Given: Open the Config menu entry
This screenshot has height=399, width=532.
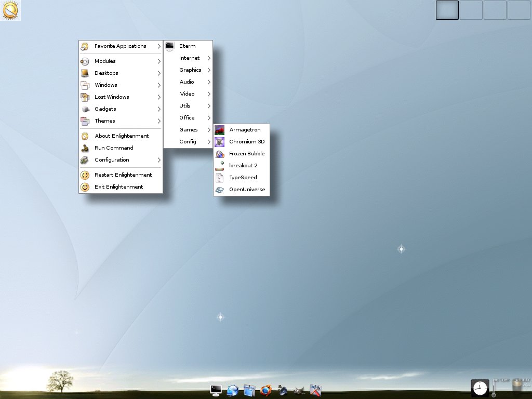Looking at the screenshot, I should [188, 141].
